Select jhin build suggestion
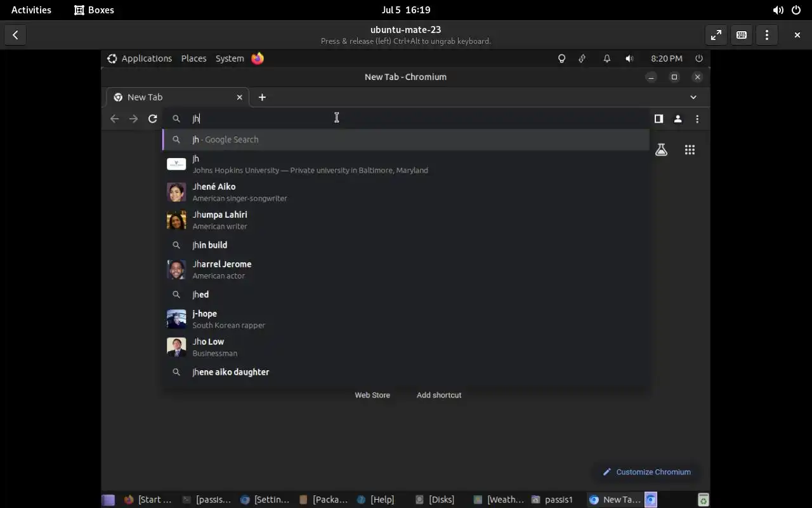Screen dimensions: 812x508 click(x=406, y=245)
